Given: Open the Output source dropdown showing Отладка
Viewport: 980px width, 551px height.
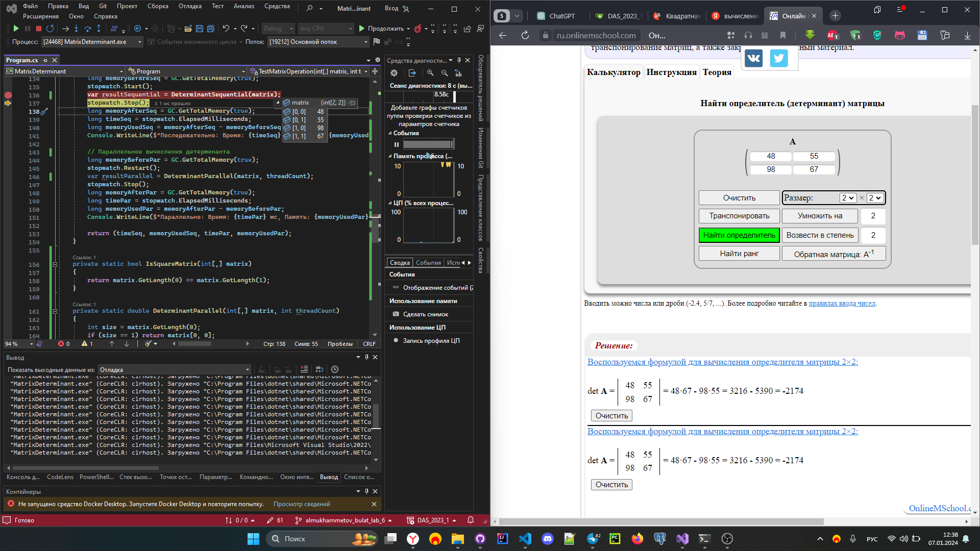Looking at the screenshot, I should (x=175, y=370).
